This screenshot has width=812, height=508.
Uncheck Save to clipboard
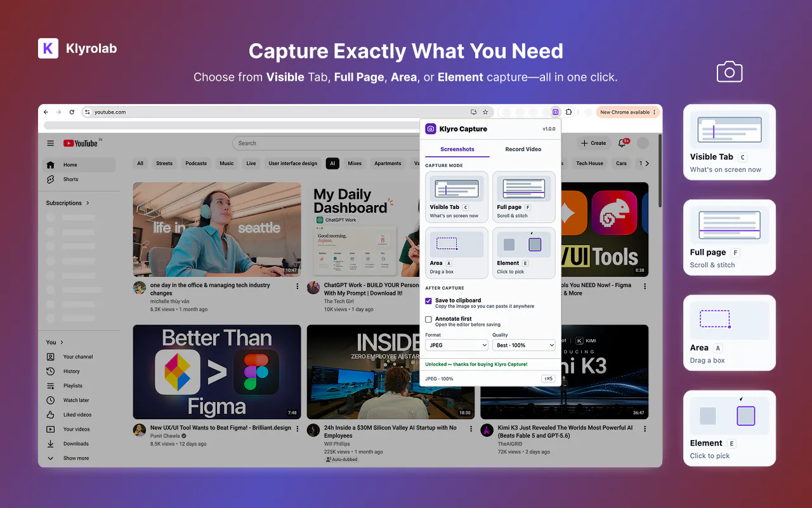coord(429,301)
